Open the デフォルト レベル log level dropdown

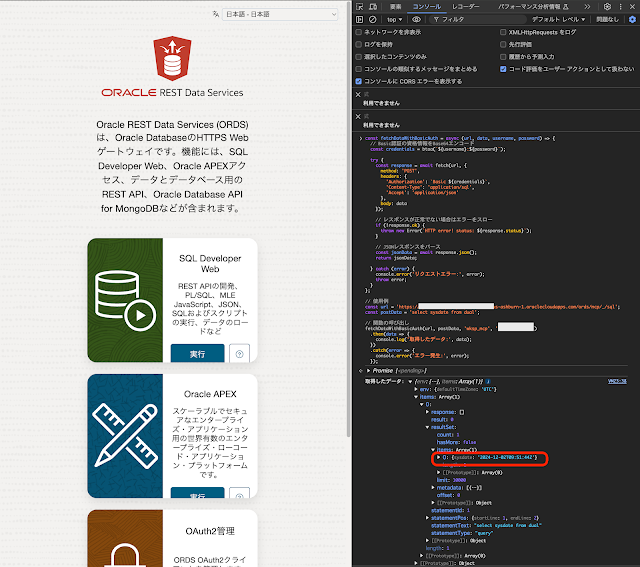coord(558,19)
